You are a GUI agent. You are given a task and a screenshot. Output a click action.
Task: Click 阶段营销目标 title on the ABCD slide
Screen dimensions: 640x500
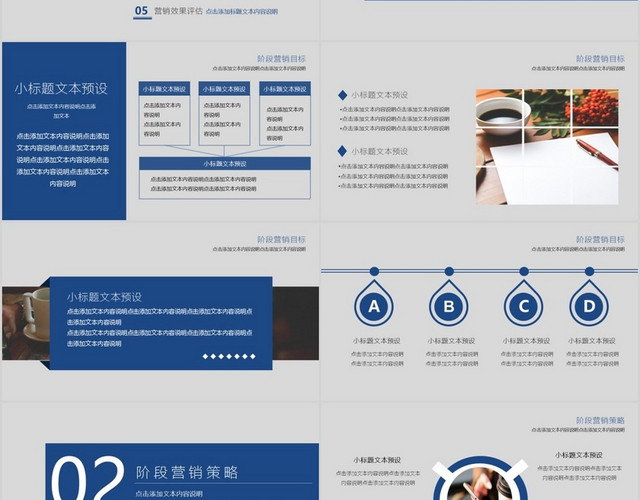point(600,239)
